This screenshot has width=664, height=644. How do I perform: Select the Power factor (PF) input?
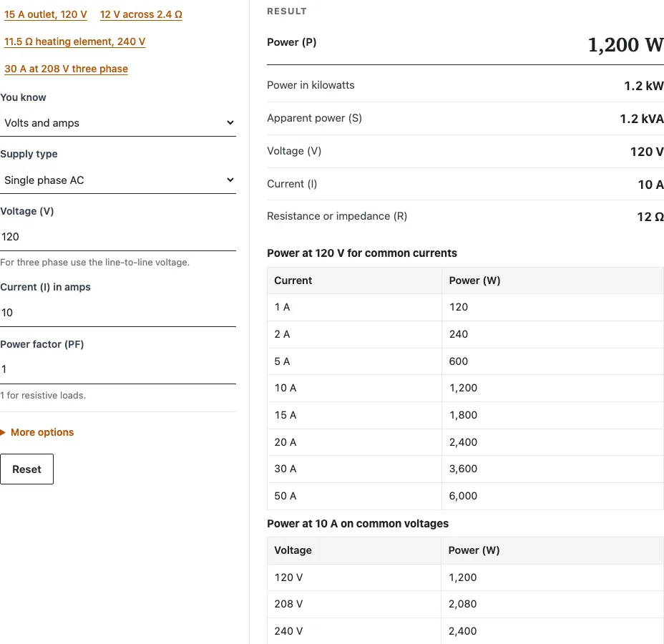click(x=118, y=369)
